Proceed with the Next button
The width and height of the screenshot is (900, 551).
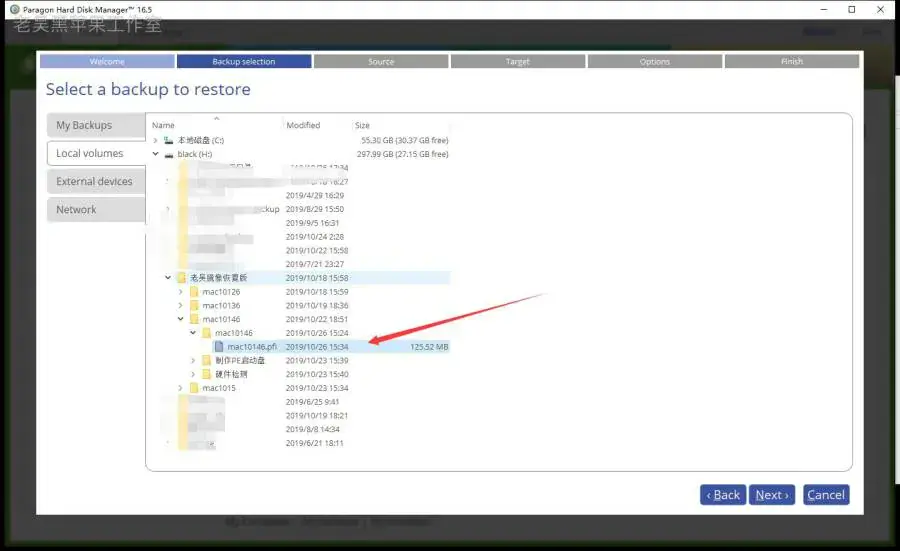click(x=772, y=495)
